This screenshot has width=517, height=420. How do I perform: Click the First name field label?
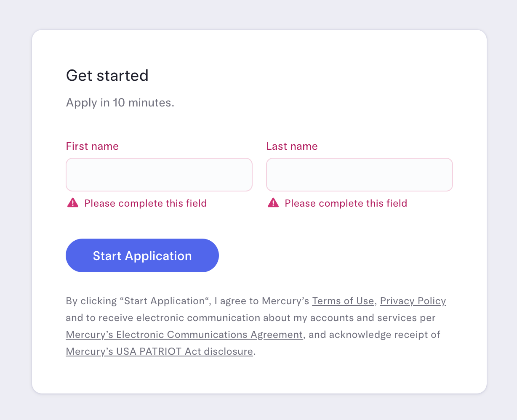[92, 146]
